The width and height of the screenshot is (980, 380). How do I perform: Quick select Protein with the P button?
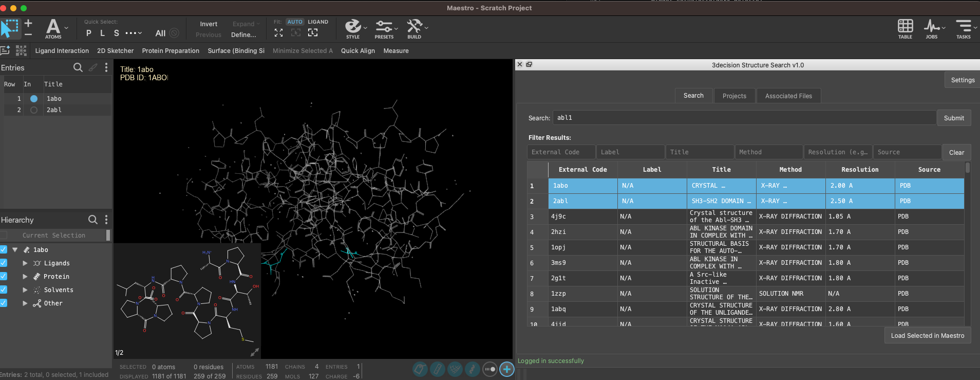tap(89, 33)
